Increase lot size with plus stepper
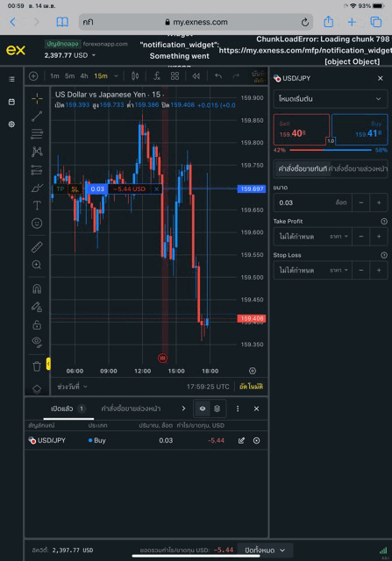 coord(379,202)
